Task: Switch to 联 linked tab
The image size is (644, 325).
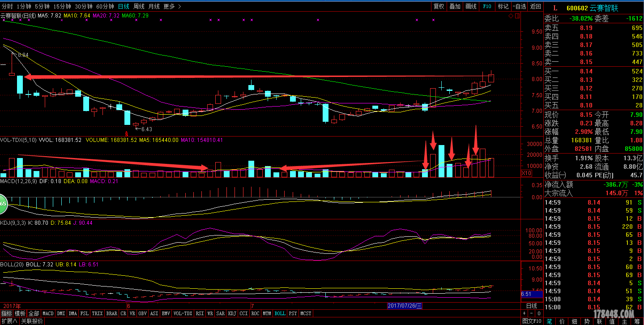Action: [x=600, y=321]
